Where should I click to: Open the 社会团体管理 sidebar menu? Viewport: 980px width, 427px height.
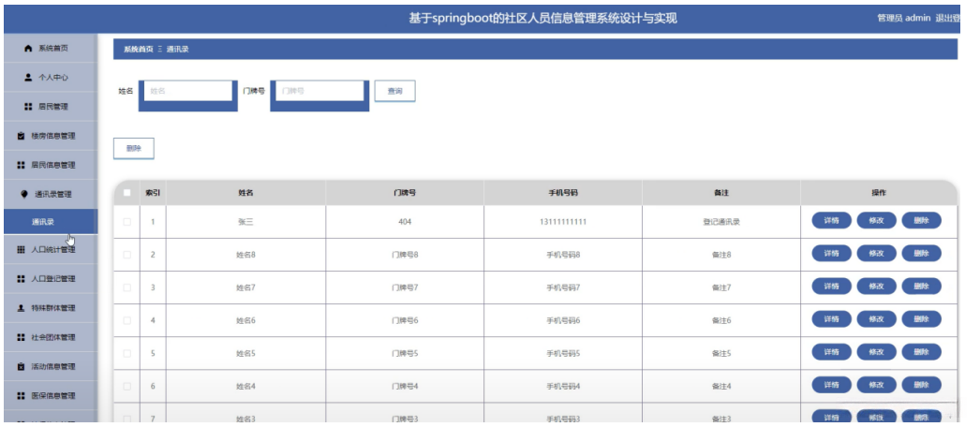(x=51, y=337)
